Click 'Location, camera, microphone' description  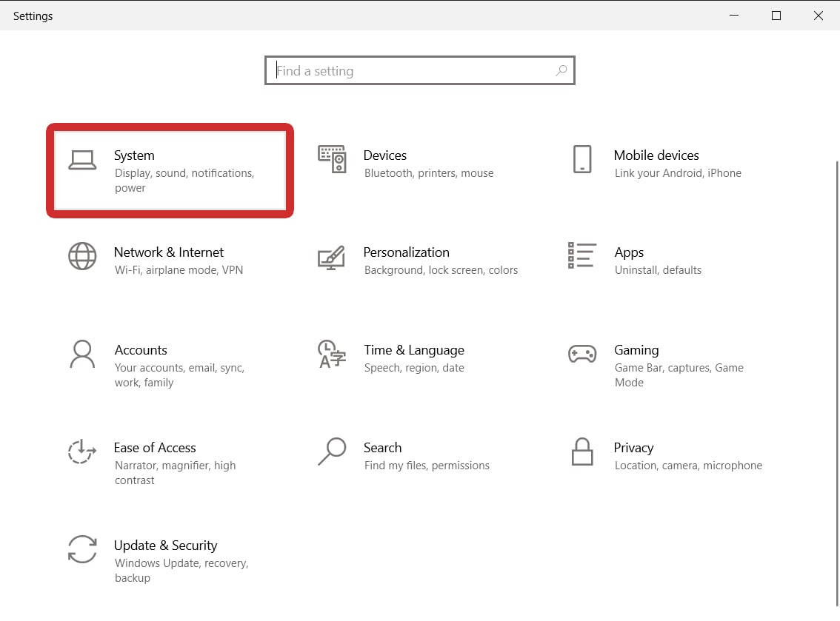point(688,466)
